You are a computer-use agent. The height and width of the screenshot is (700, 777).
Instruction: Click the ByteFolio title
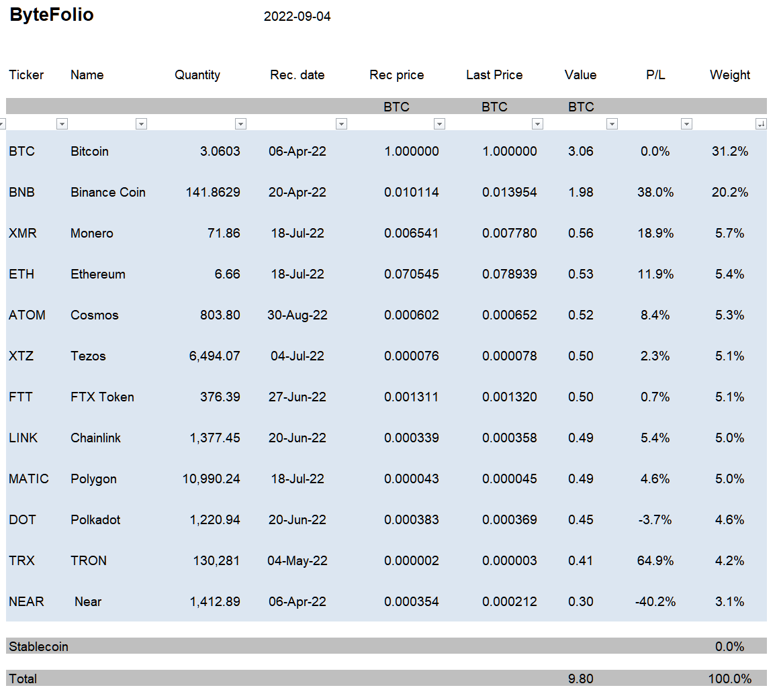(x=52, y=15)
